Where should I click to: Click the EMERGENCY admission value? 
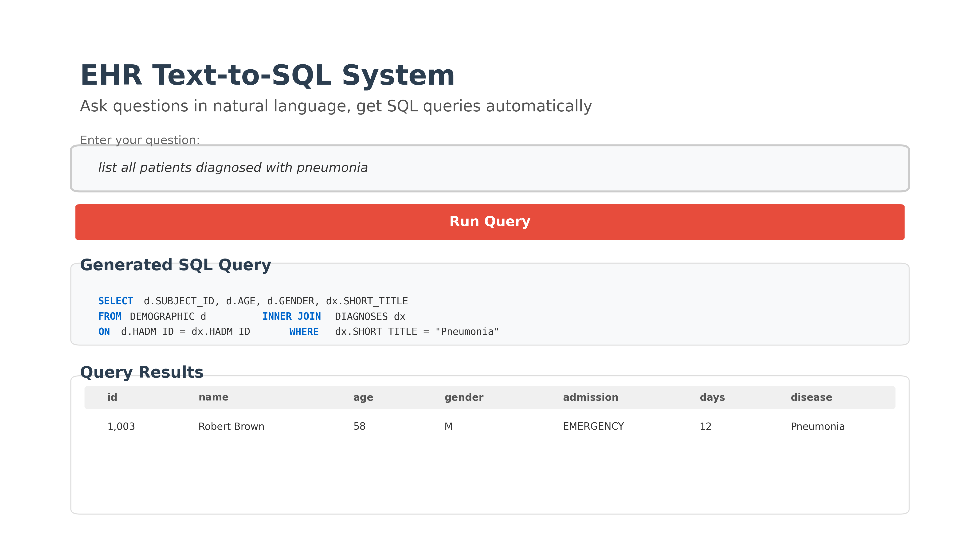593,426
